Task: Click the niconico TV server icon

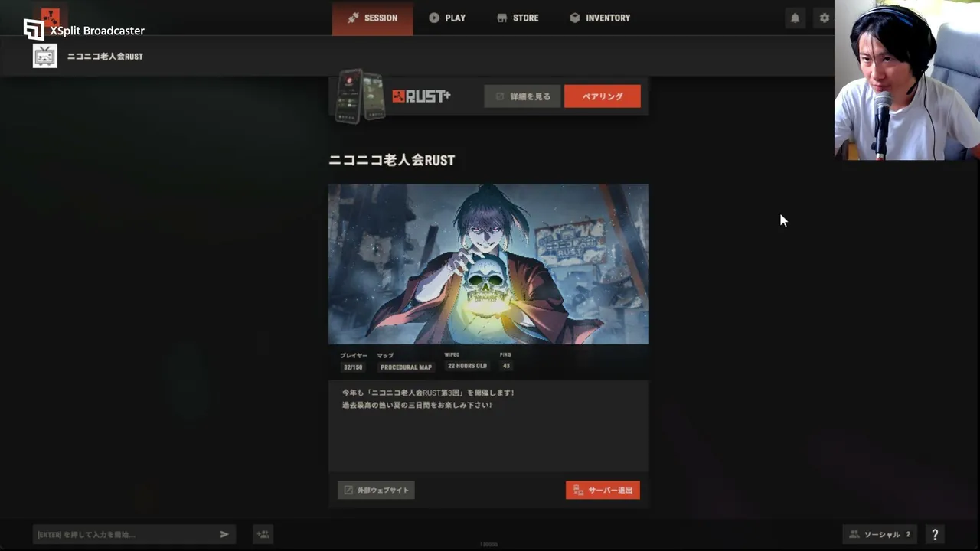Action: click(45, 56)
